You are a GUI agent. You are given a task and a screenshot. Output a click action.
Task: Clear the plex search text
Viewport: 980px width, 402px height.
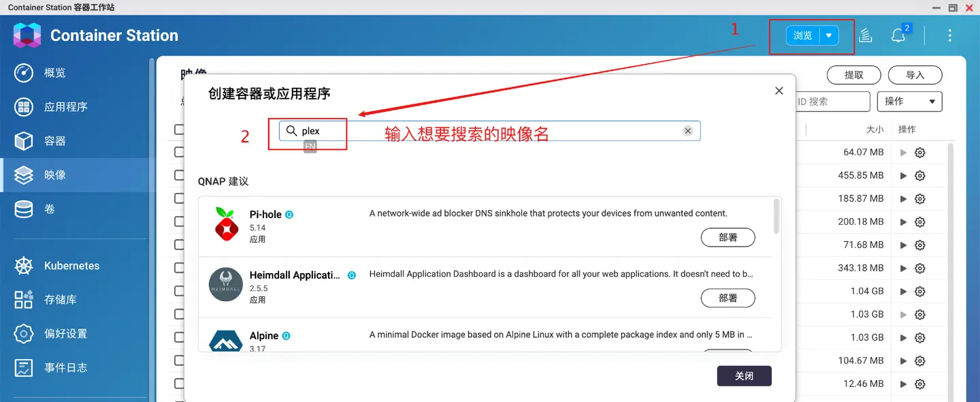pyautogui.click(x=688, y=131)
